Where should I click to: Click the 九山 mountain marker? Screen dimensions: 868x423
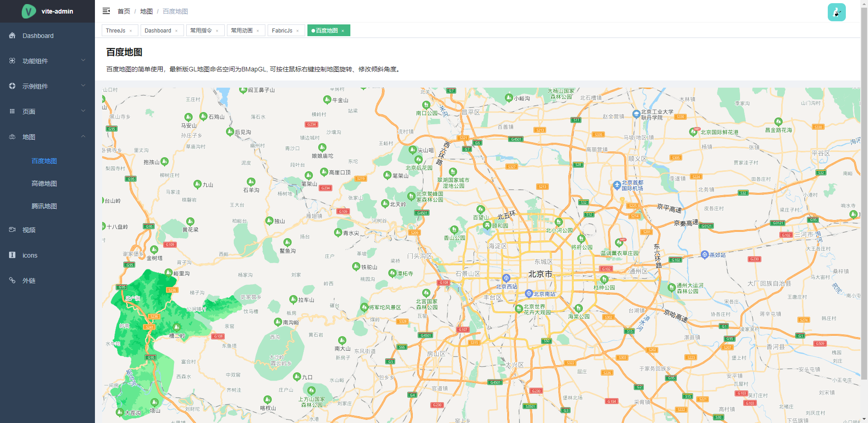[197, 184]
